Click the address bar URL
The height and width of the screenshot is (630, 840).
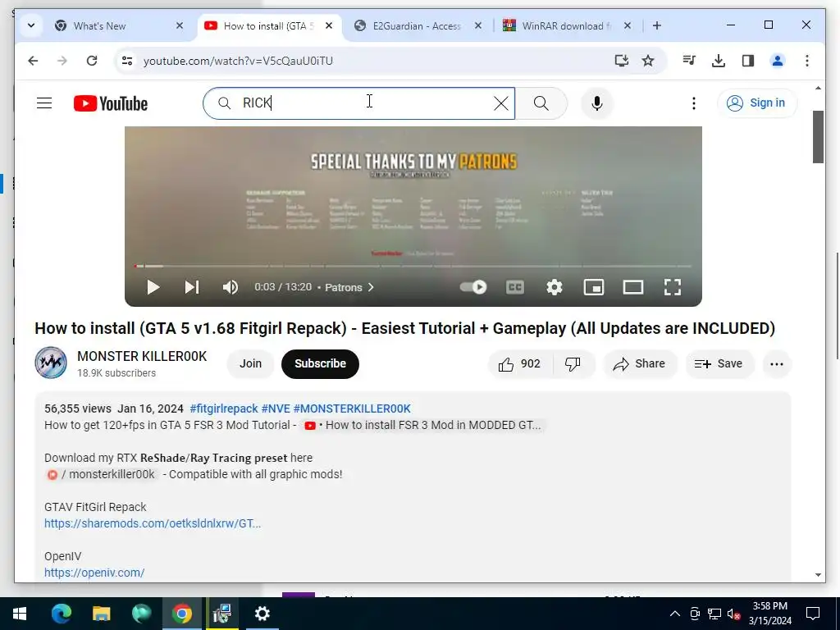click(x=238, y=61)
